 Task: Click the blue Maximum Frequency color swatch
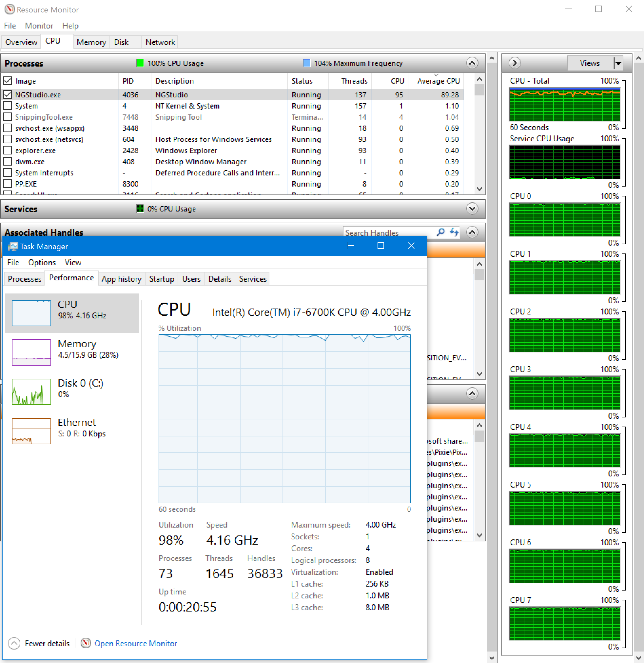tap(306, 63)
